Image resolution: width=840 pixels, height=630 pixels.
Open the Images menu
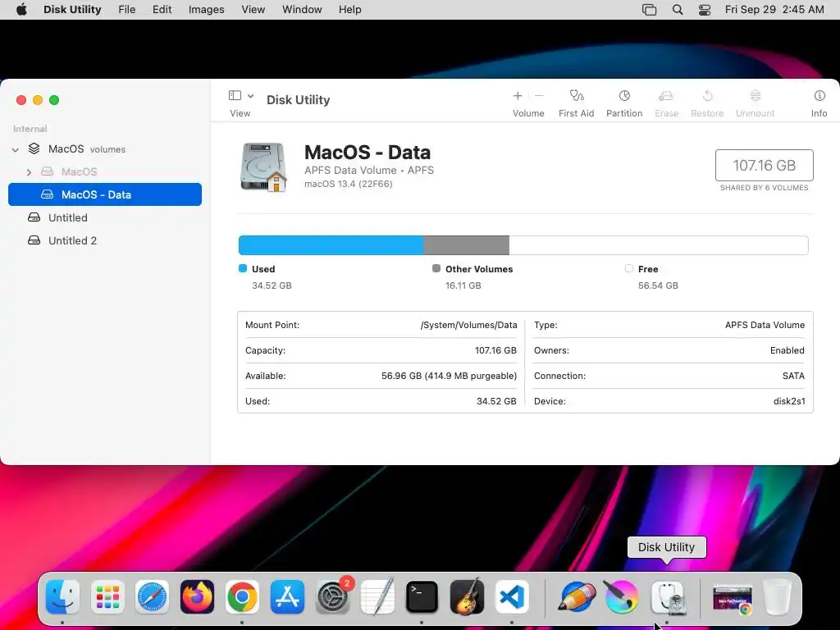pyautogui.click(x=206, y=10)
